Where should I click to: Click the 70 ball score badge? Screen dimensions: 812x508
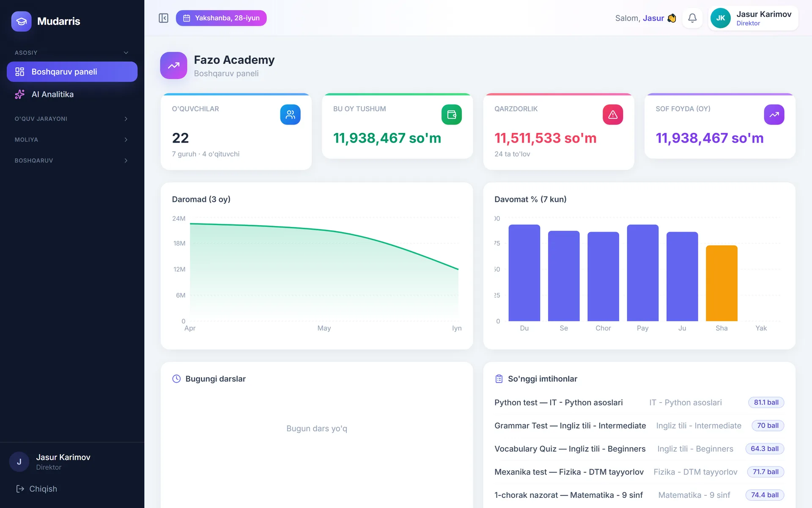point(768,425)
